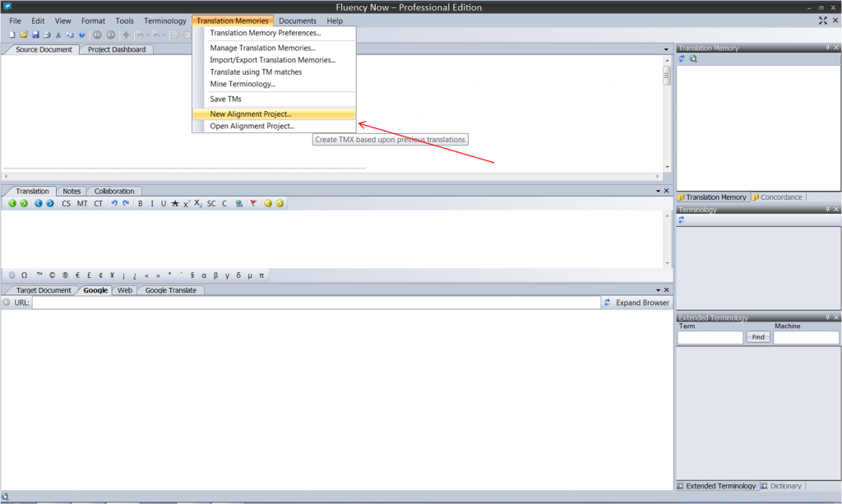Click the Cut scissors icon
842x504 pixels.
58,35
